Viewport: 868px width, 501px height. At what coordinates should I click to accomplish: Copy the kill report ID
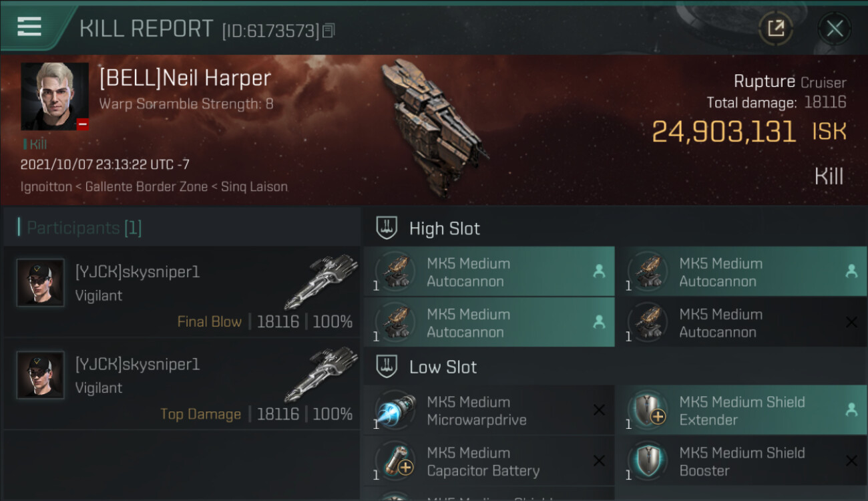click(x=328, y=30)
